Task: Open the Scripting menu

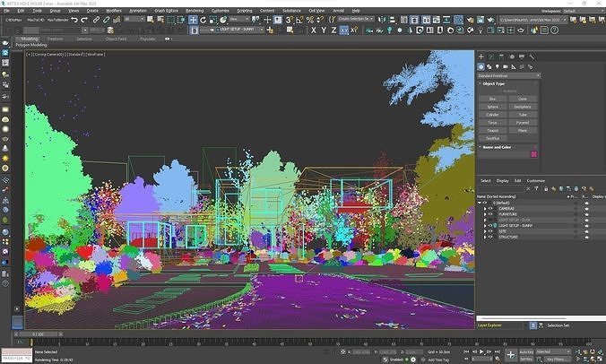Action: point(244,11)
